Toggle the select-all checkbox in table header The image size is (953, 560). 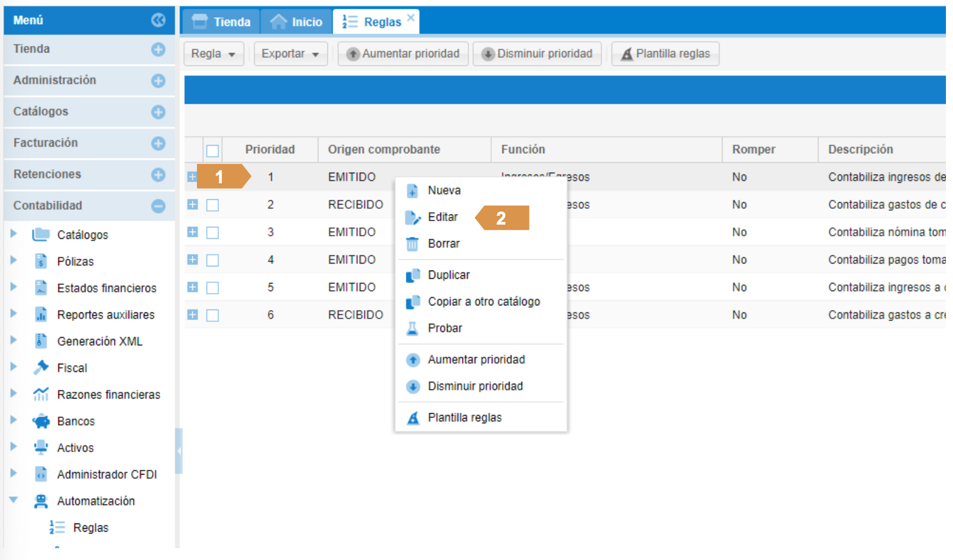[213, 151]
